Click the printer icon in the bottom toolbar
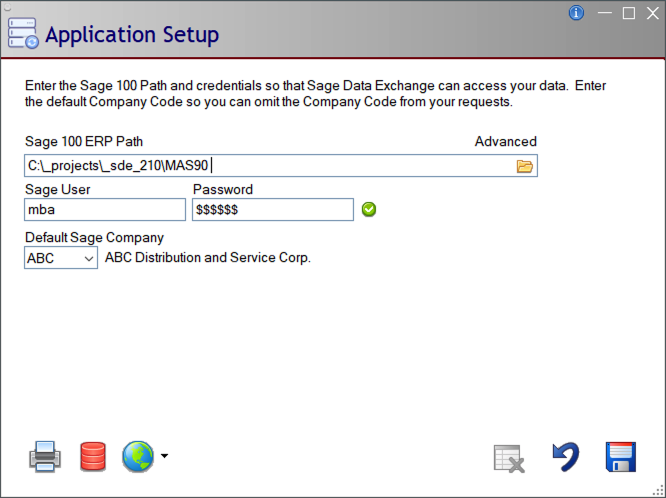The width and height of the screenshot is (666, 498). [45, 458]
